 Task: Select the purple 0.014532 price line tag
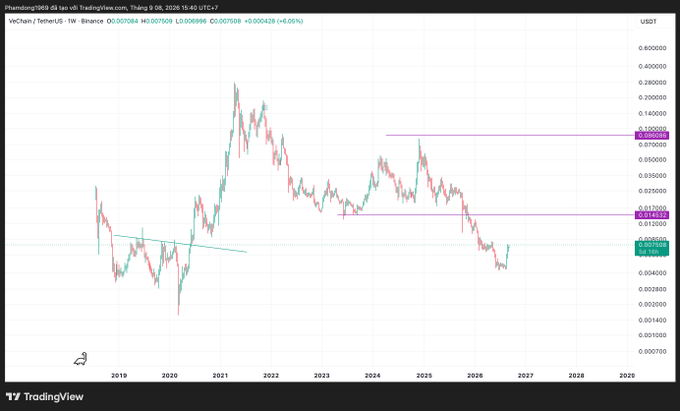652,215
